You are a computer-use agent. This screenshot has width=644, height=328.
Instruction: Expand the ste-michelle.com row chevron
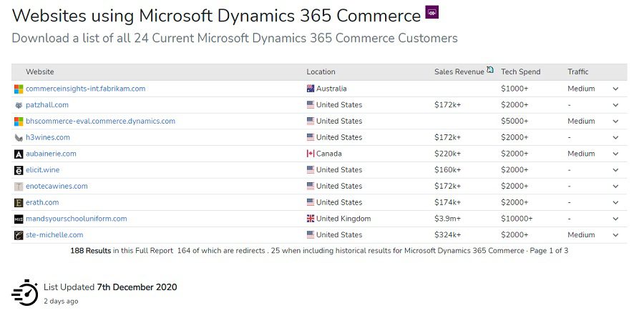click(x=615, y=235)
